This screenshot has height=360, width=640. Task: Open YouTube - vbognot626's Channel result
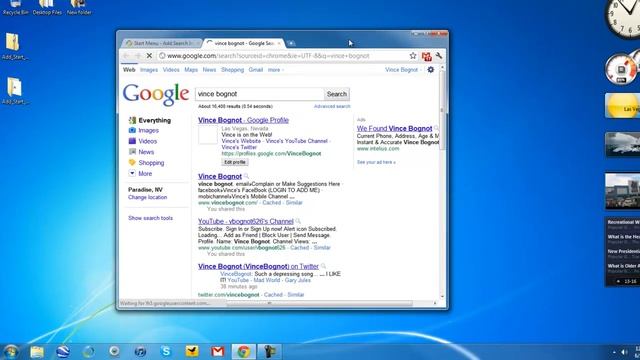point(246,221)
